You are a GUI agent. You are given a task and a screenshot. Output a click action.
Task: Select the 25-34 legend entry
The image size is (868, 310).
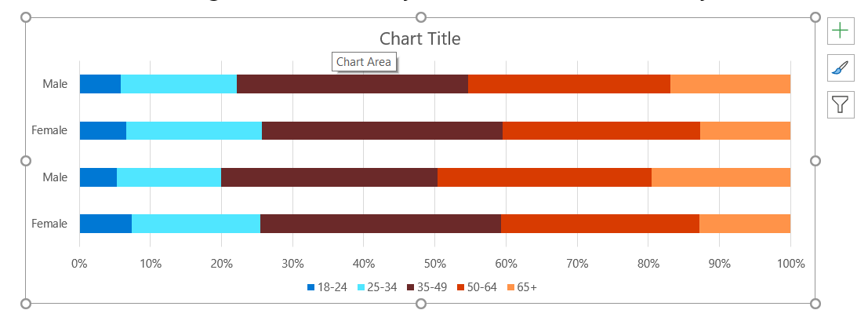point(377,287)
